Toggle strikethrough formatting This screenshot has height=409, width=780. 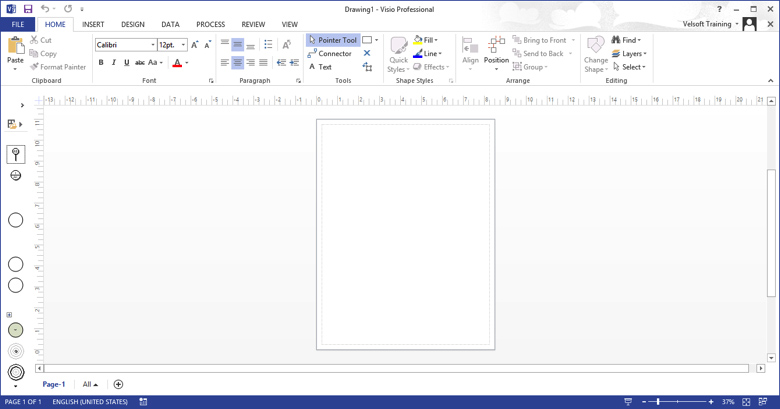(140, 62)
